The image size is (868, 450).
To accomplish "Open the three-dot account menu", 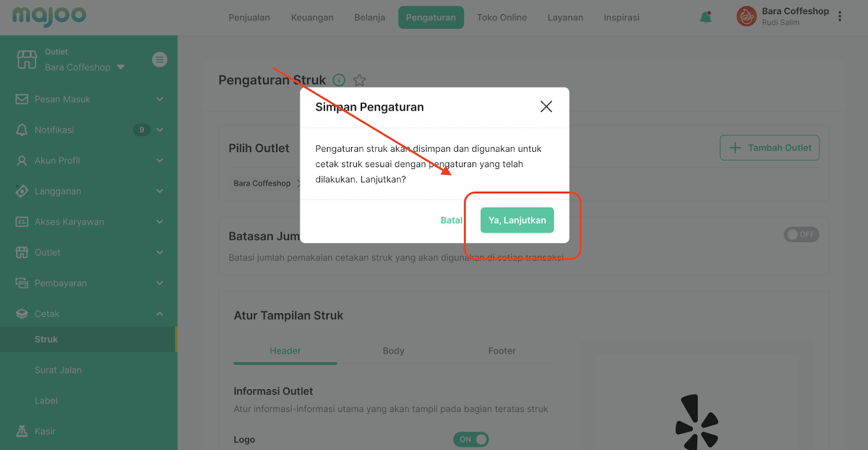I will coord(840,16).
